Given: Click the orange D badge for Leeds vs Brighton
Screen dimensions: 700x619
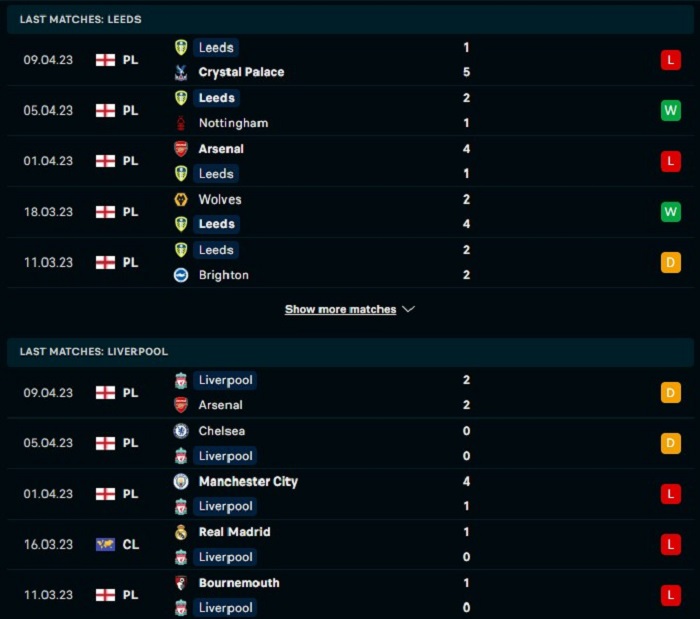Looking at the screenshot, I should click(x=671, y=262).
